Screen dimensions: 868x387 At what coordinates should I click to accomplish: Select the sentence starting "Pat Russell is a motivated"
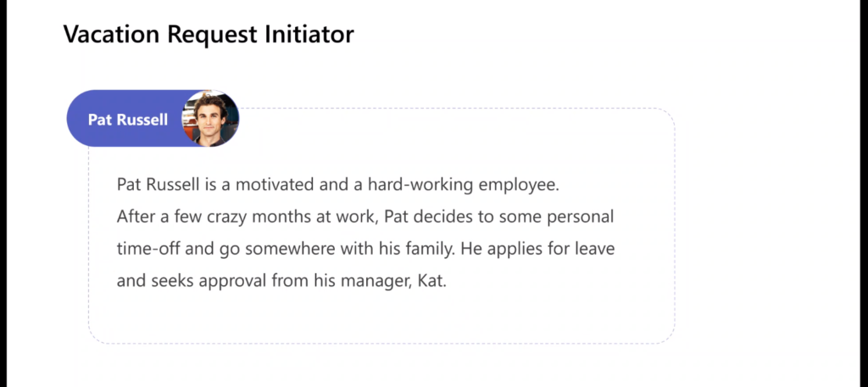pos(339,184)
